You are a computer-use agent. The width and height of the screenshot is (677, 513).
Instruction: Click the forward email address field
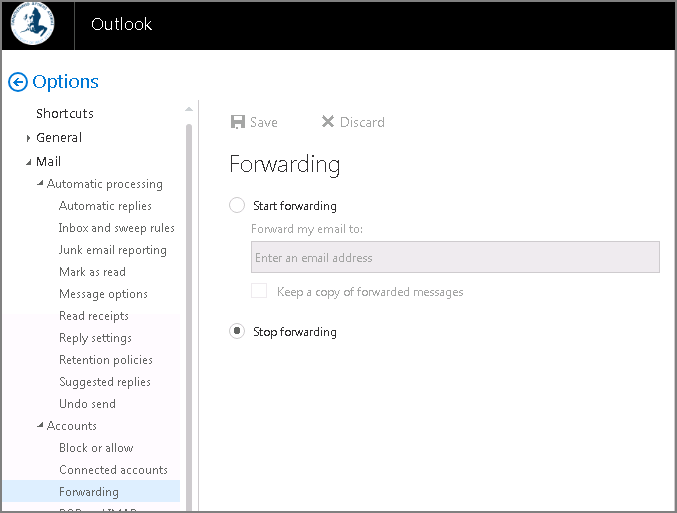click(455, 257)
